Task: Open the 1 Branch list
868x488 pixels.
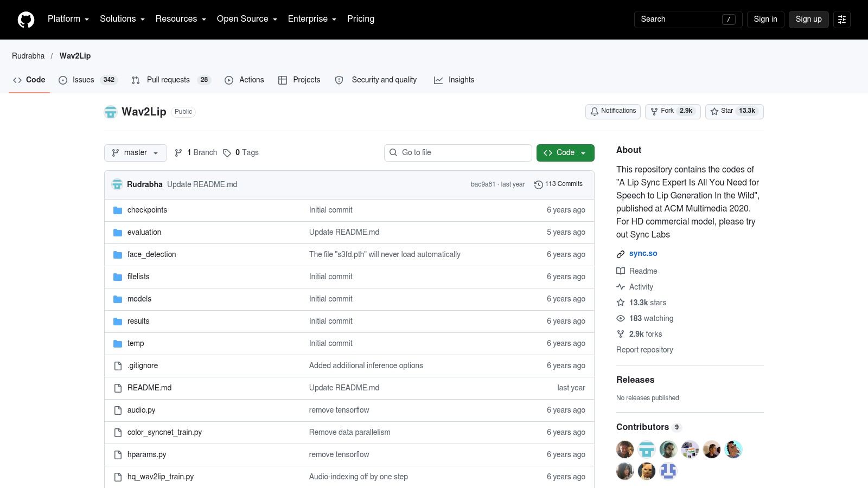Action: [196, 153]
